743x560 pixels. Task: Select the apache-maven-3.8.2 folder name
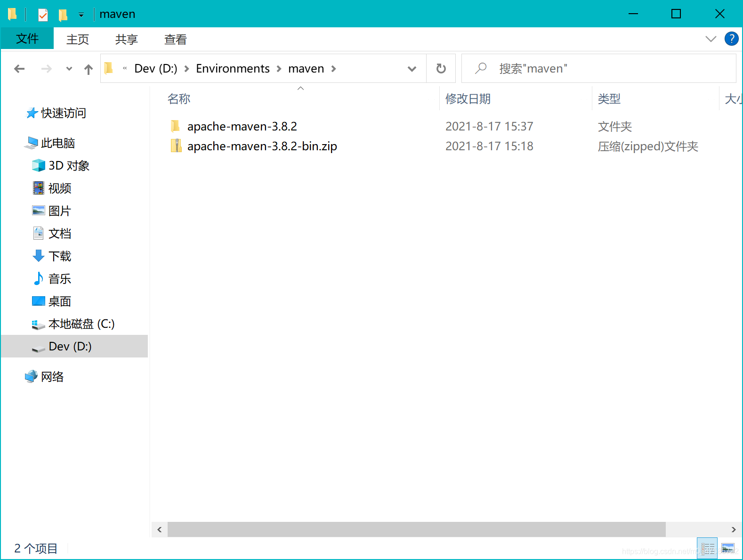242,127
